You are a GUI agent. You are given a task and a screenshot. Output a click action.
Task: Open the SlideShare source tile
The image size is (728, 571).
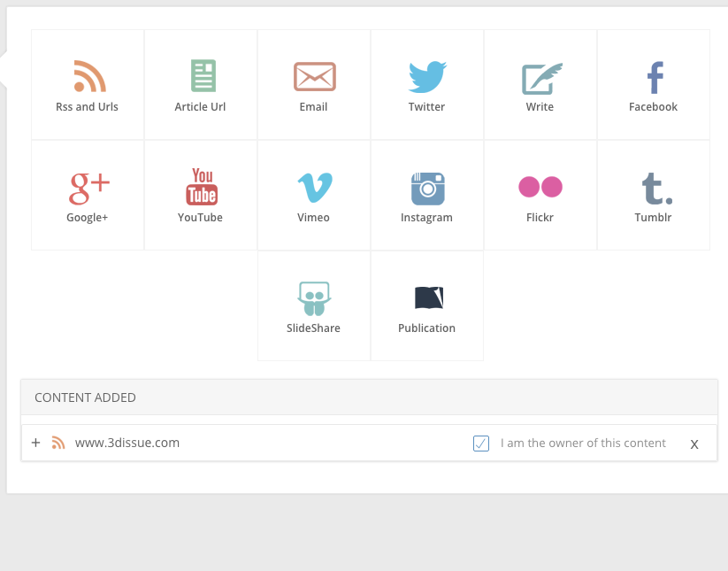(314, 305)
